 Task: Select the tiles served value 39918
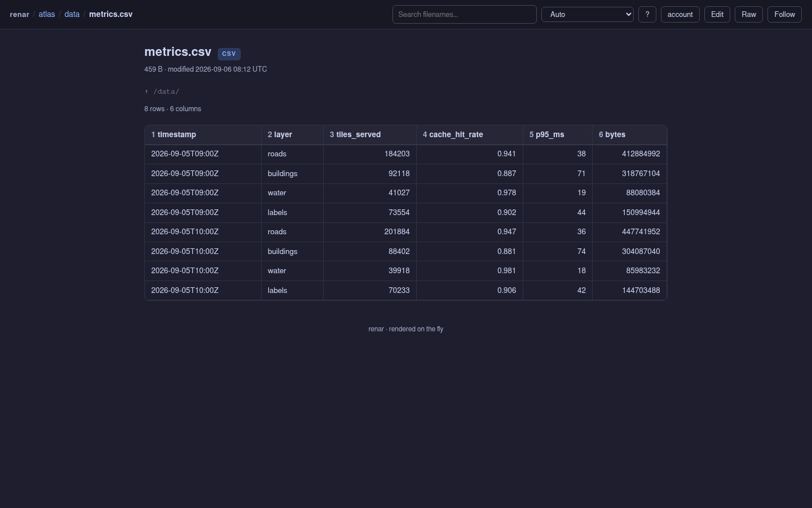pyautogui.click(x=399, y=271)
